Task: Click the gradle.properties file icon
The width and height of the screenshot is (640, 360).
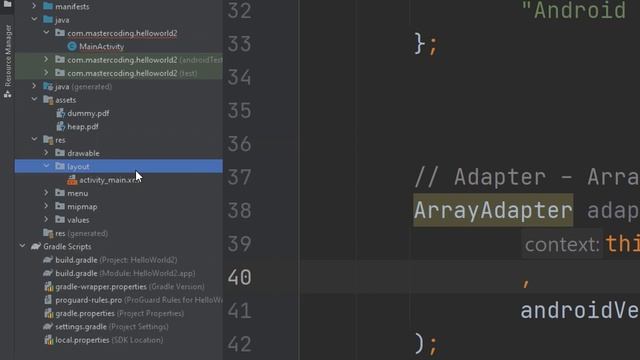Action: coord(48,313)
